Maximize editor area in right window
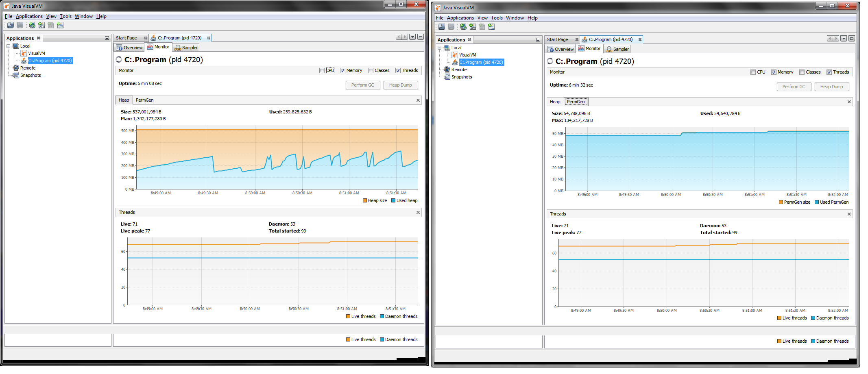The width and height of the screenshot is (868, 374). click(x=852, y=39)
